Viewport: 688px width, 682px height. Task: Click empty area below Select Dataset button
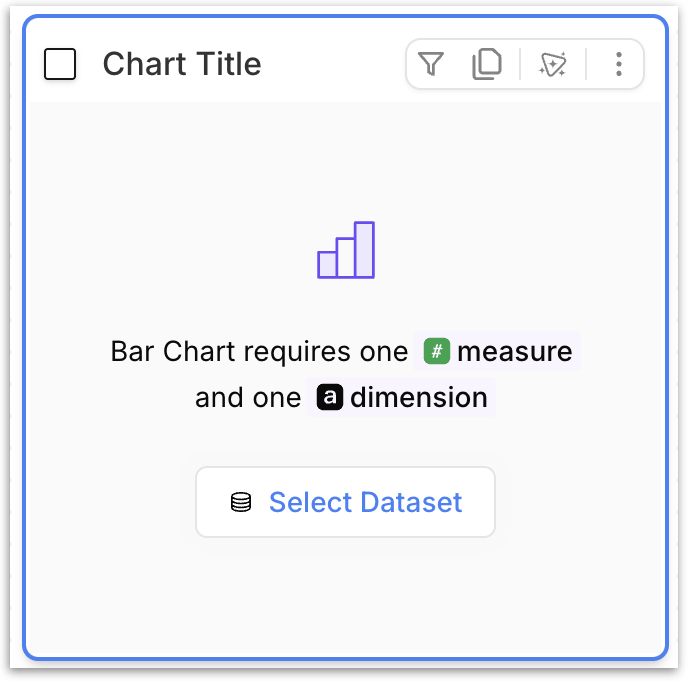click(345, 597)
